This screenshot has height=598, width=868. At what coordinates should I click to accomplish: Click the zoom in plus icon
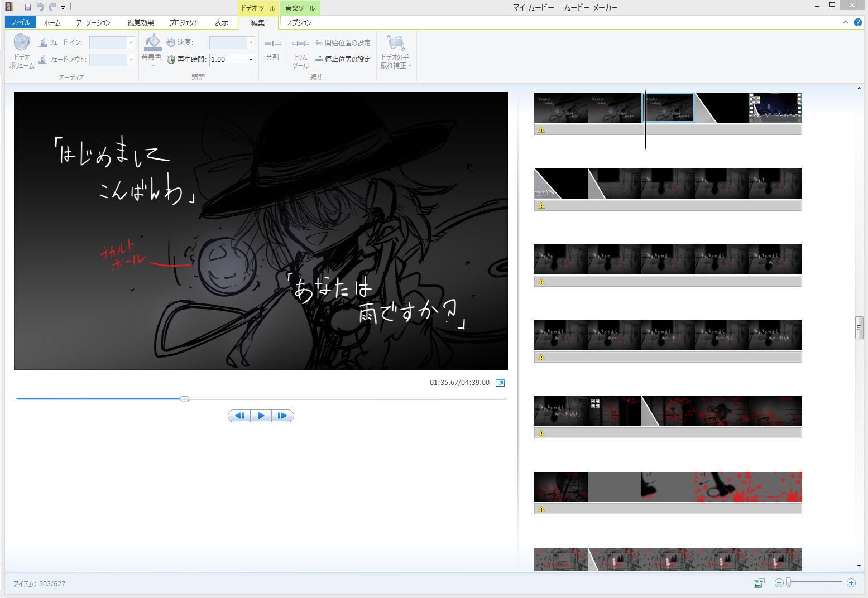tap(851, 583)
